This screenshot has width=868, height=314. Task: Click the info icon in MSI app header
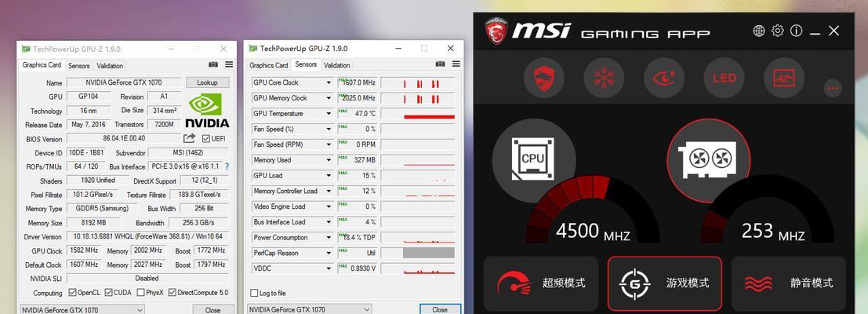797,31
